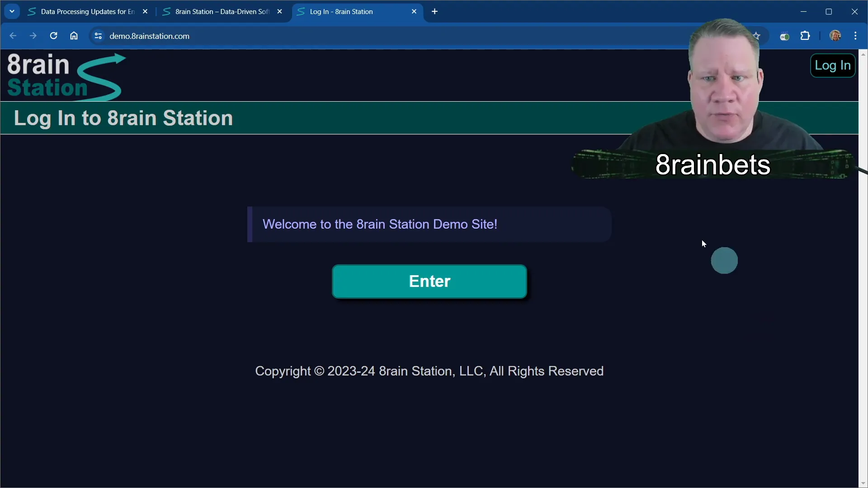Viewport: 868px width, 488px height.
Task: View site information icon in address bar
Action: (98, 36)
